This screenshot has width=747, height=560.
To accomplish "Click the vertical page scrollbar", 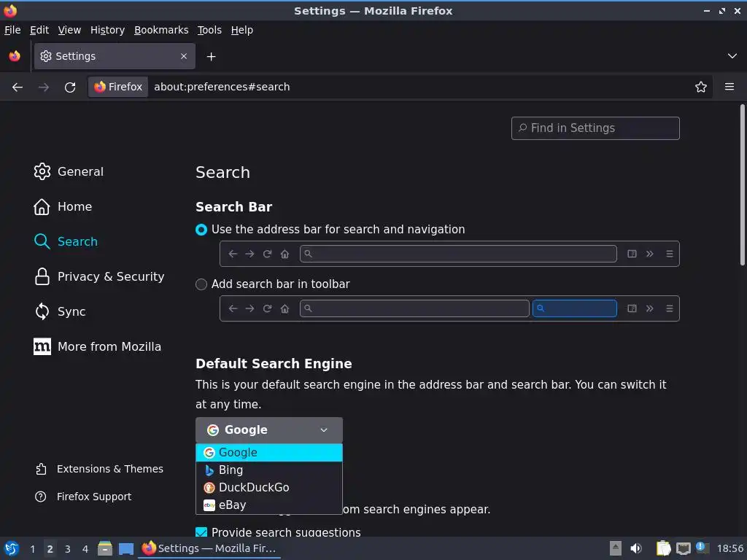I will click(x=742, y=186).
